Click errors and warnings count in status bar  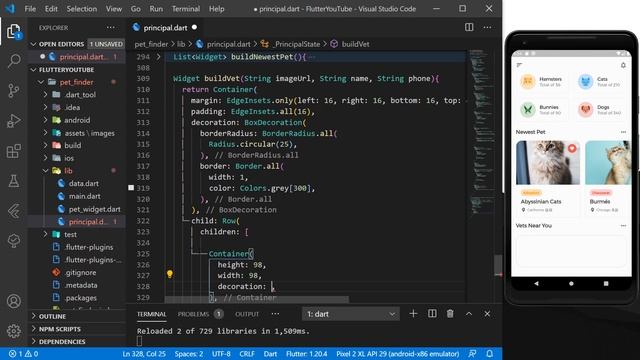(x=23, y=353)
